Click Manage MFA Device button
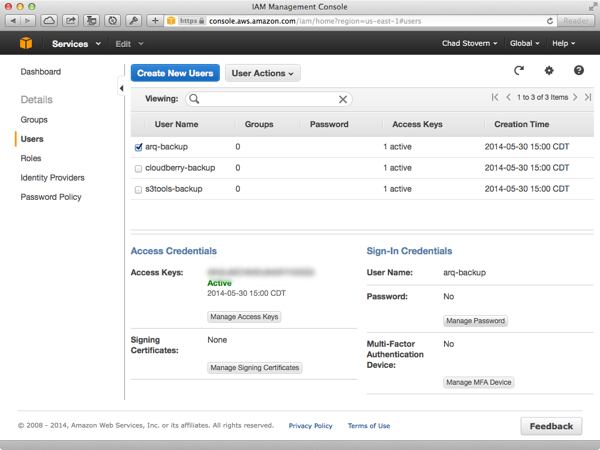 click(479, 382)
